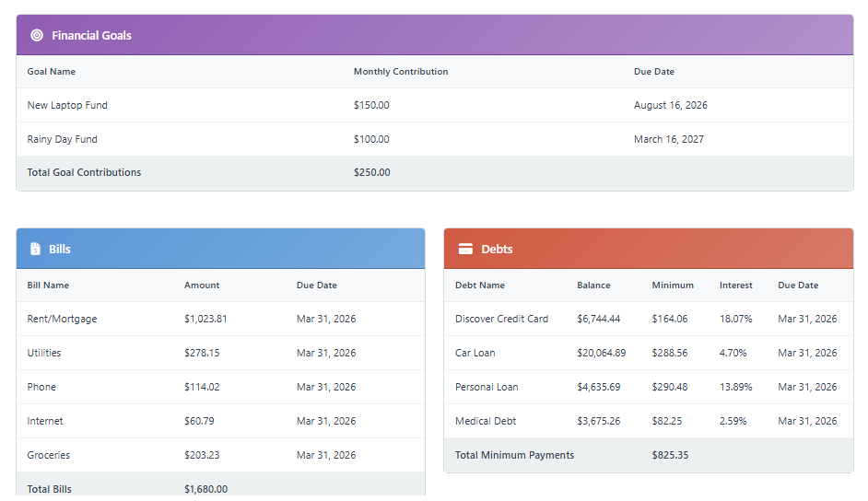Open the Personal Loan debt entry

[x=487, y=387]
